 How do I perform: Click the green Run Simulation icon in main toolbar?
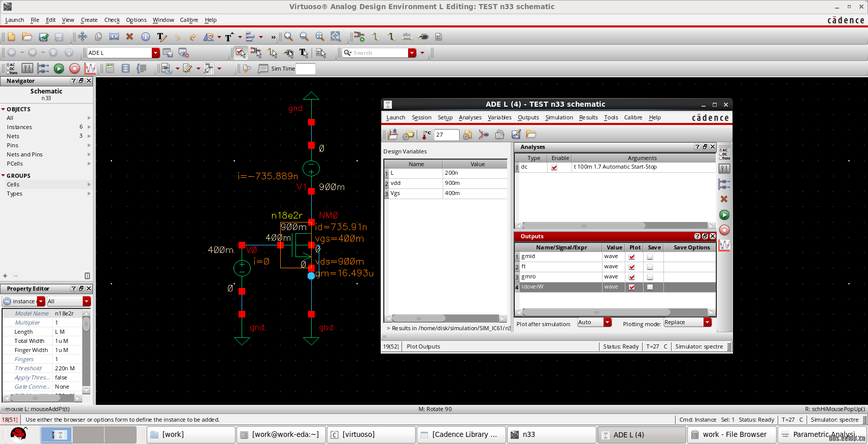click(x=59, y=68)
